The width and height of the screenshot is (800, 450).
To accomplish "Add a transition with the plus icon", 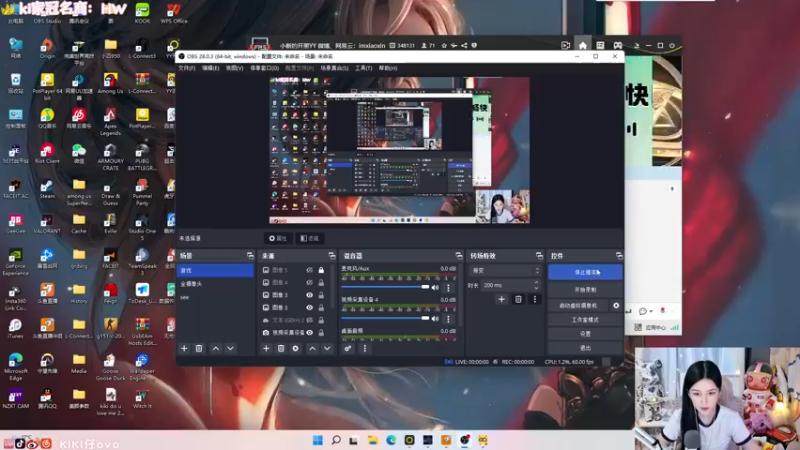I will coord(501,299).
